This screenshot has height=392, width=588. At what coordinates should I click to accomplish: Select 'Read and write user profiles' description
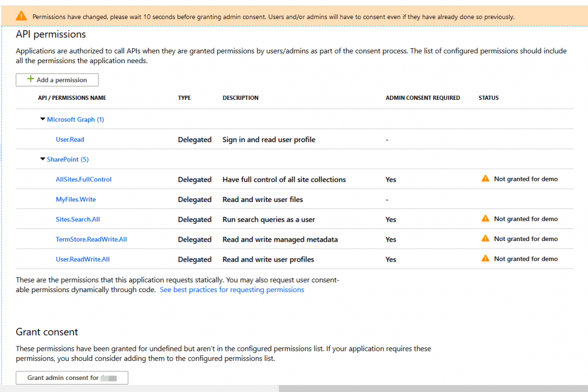(268, 259)
